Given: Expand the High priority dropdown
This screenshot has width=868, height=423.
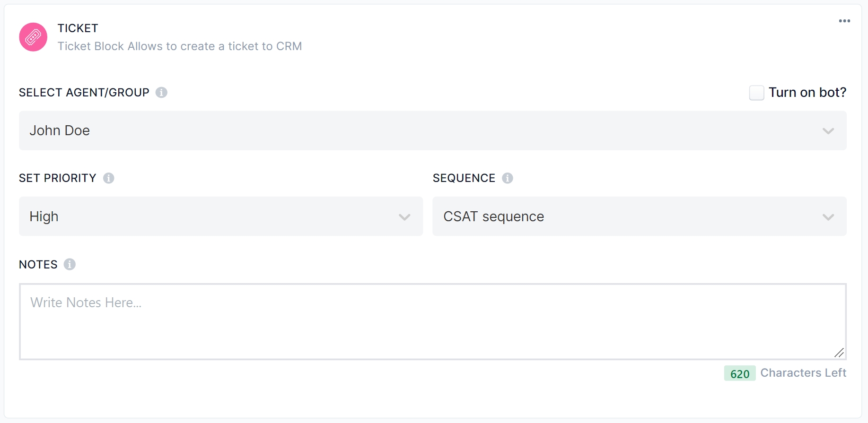Looking at the screenshot, I should [220, 216].
